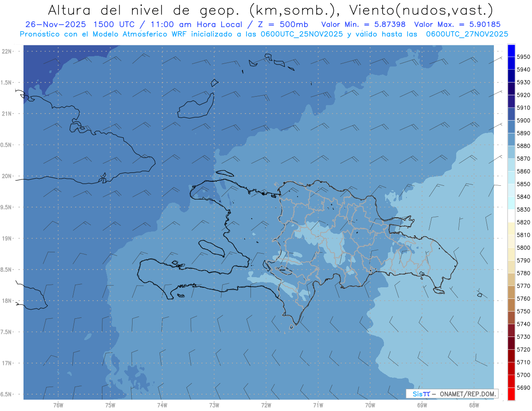Click the "5870" legend label

[524, 159]
